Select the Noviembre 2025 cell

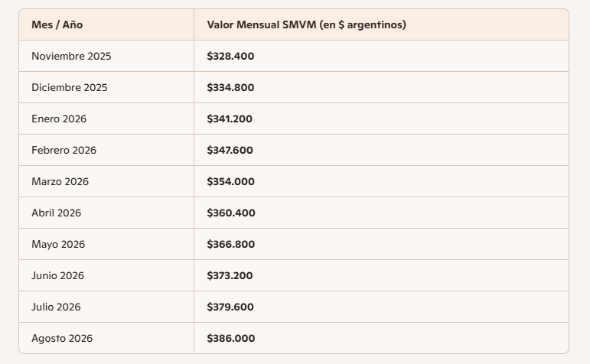[x=71, y=57]
